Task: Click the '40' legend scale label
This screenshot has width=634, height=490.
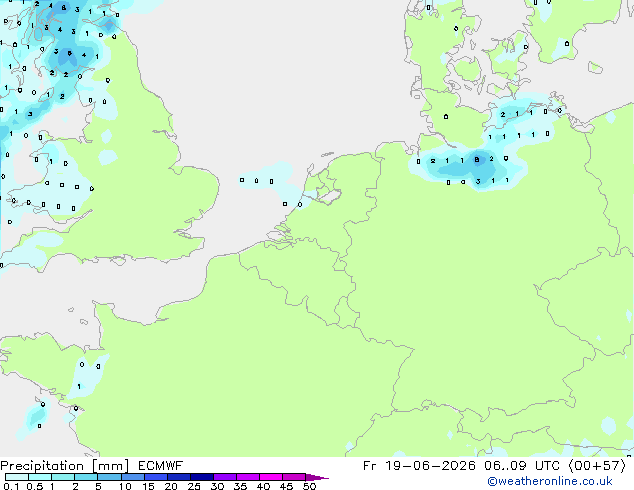Action: pos(263,486)
